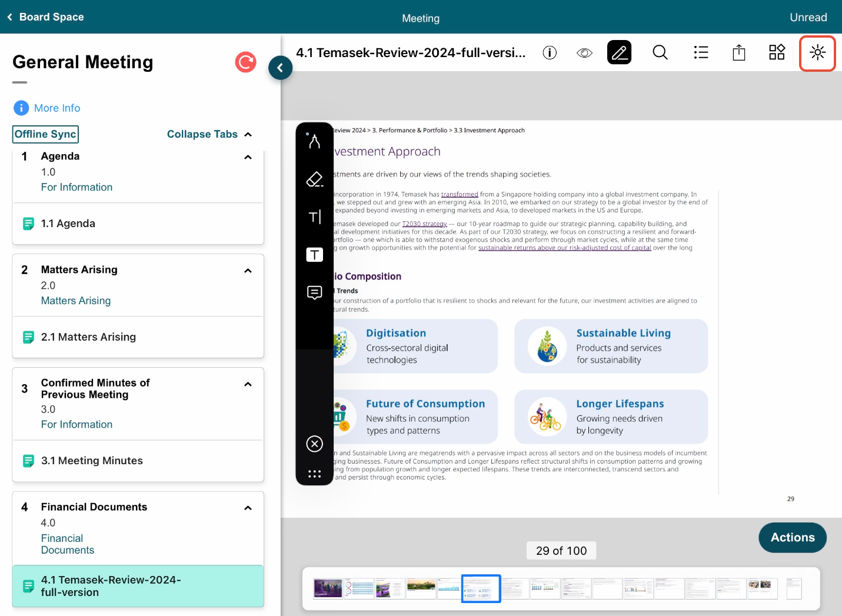Image resolution: width=842 pixels, height=616 pixels.
Task: Click the 1.1 Agenda document icon
Action: click(28, 224)
